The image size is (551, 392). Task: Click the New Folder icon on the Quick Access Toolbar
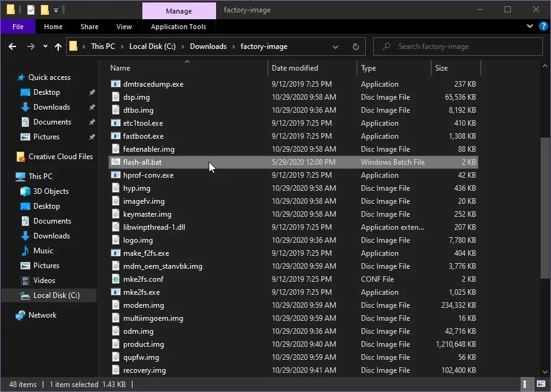[45, 9]
